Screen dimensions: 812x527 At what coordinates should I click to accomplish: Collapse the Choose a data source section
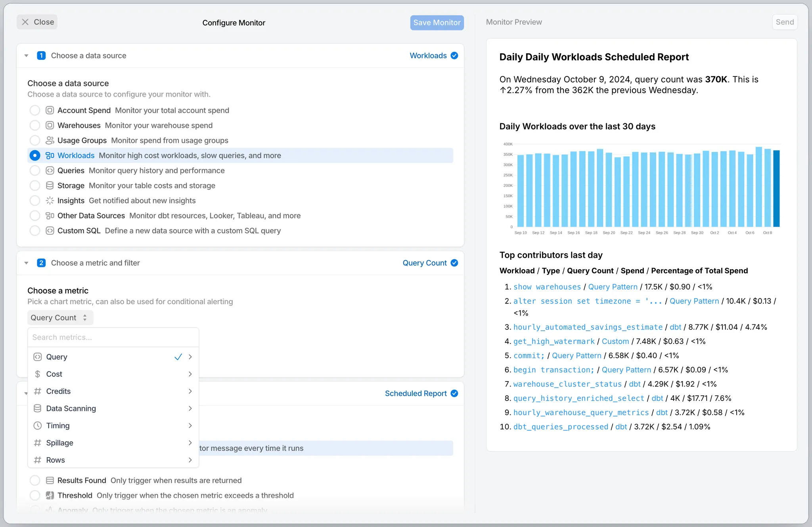point(26,56)
